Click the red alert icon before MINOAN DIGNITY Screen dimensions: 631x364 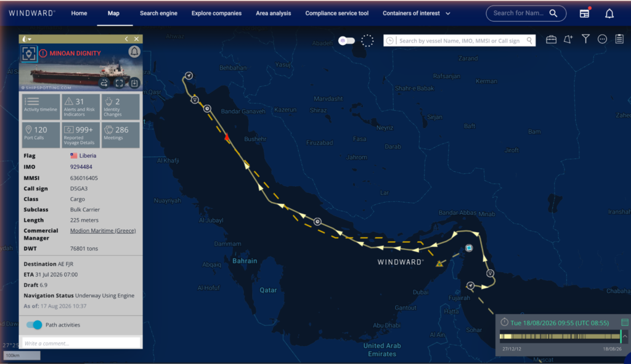point(43,53)
